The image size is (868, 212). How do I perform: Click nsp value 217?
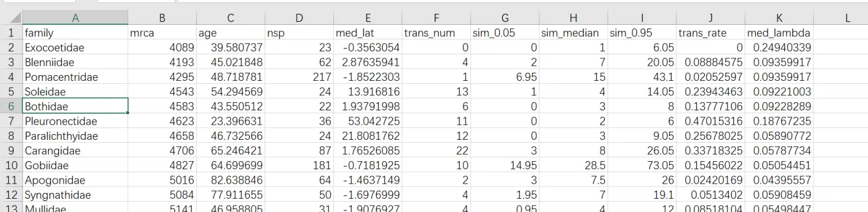[x=299, y=77]
